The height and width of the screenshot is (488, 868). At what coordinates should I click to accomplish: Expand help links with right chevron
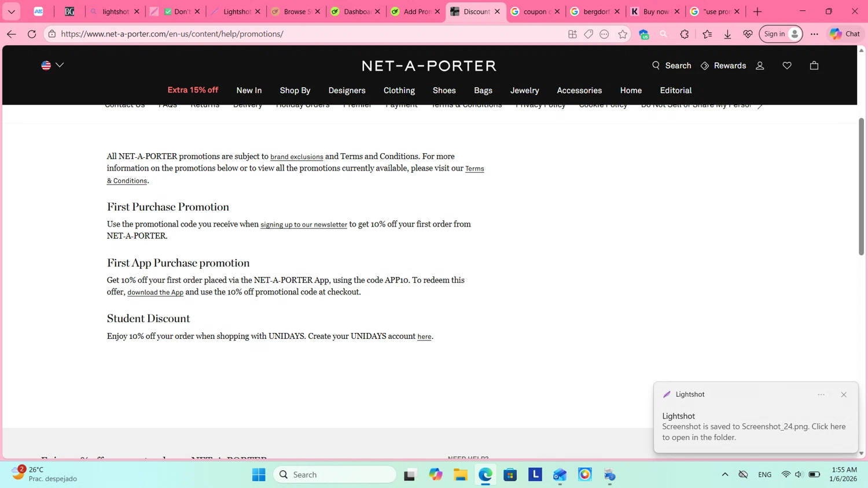[760, 106]
